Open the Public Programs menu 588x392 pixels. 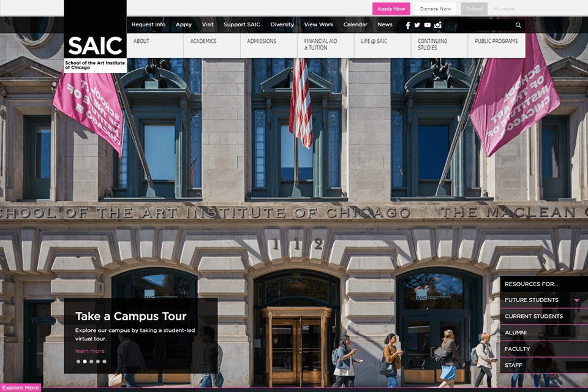497,45
